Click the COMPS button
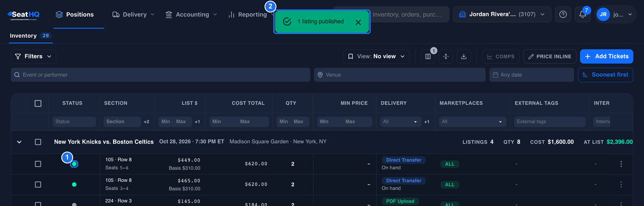This screenshot has width=644, height=206. tap(501, 56)
